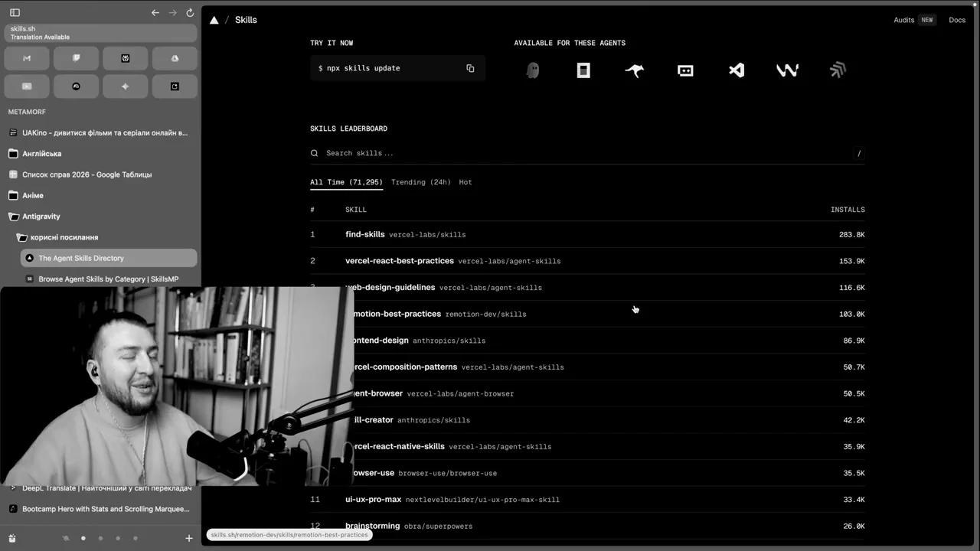Screen dimensions: 980x551
Task: Open the pinned speech-bubble tile beside Gmail
Action: coord(76,58)
